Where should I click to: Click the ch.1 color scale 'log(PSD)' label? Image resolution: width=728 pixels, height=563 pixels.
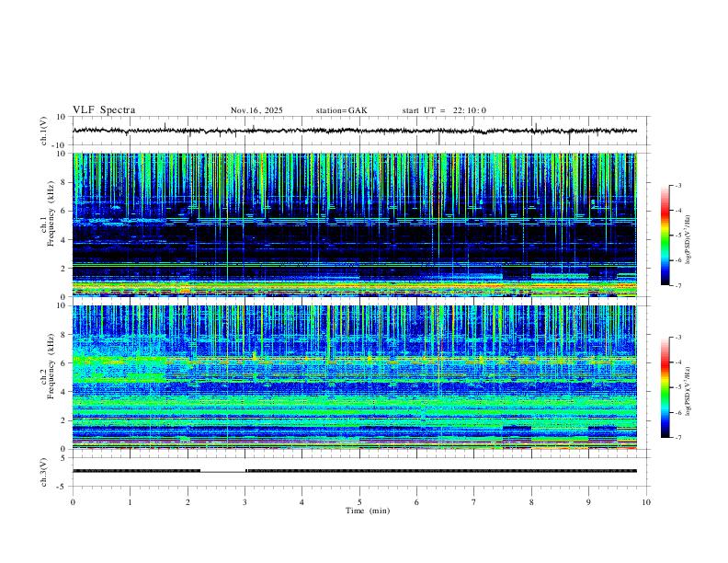688,240
